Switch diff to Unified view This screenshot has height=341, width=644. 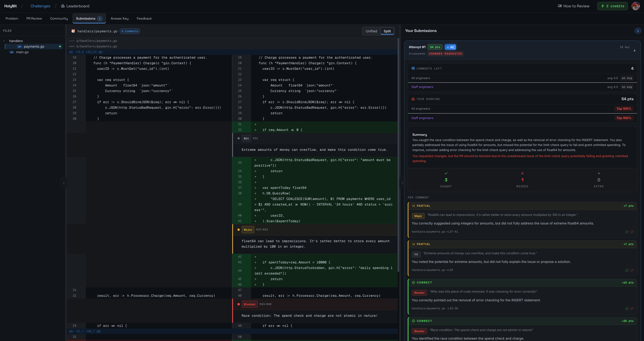pos(371,31)
